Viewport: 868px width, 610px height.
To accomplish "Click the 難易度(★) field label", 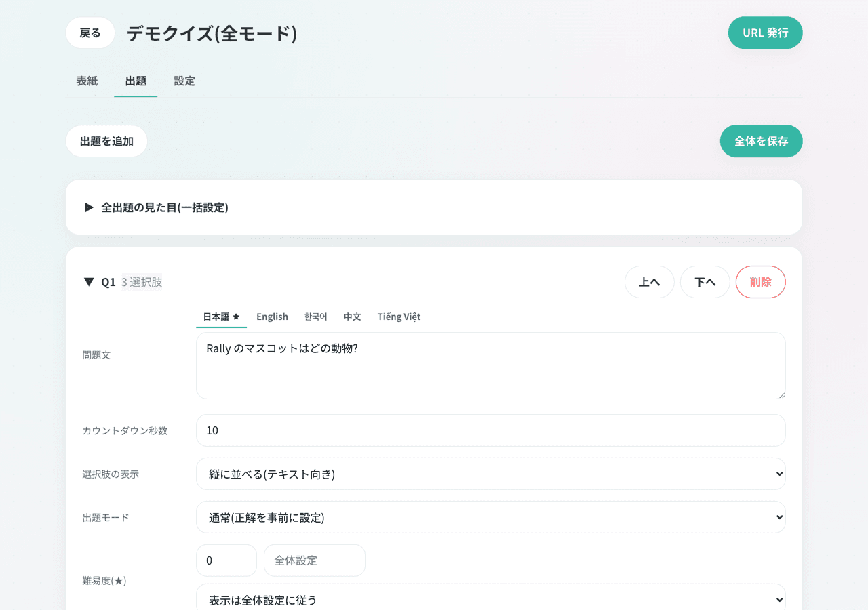I will [104, 581].
